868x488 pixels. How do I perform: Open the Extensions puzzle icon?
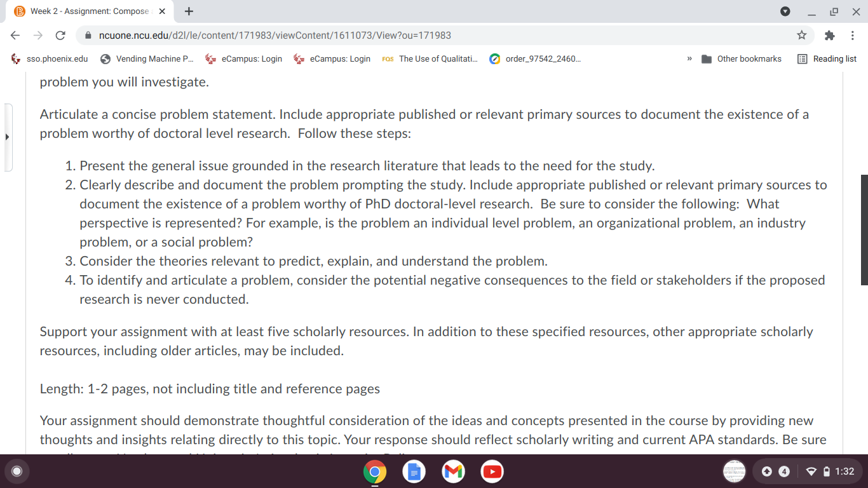(829, 36)
